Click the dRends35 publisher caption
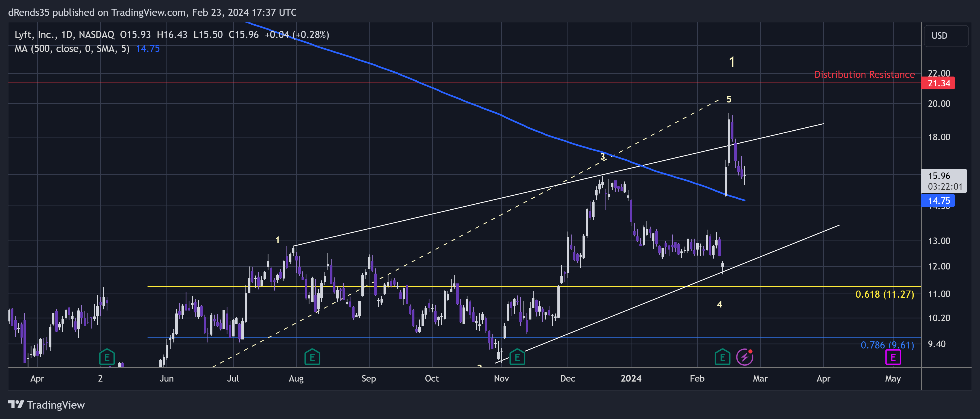980x419 pixels. (x=152, y=13)
